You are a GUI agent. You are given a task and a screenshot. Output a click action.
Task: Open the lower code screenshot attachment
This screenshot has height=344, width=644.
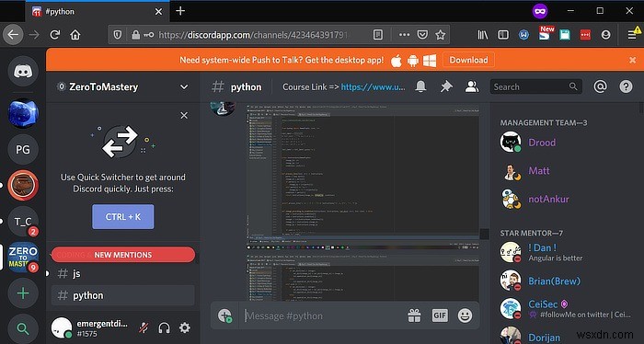pos(362,278)
